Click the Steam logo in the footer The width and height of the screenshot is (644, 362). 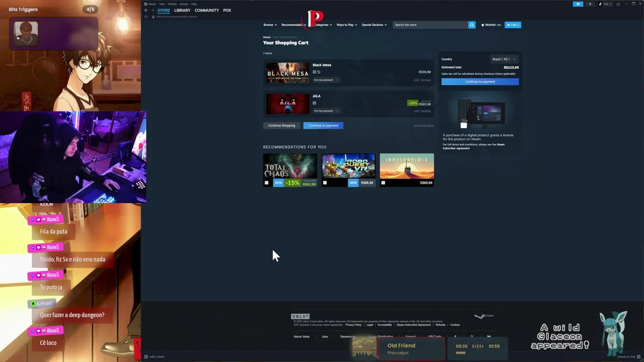tap(484, 316)
